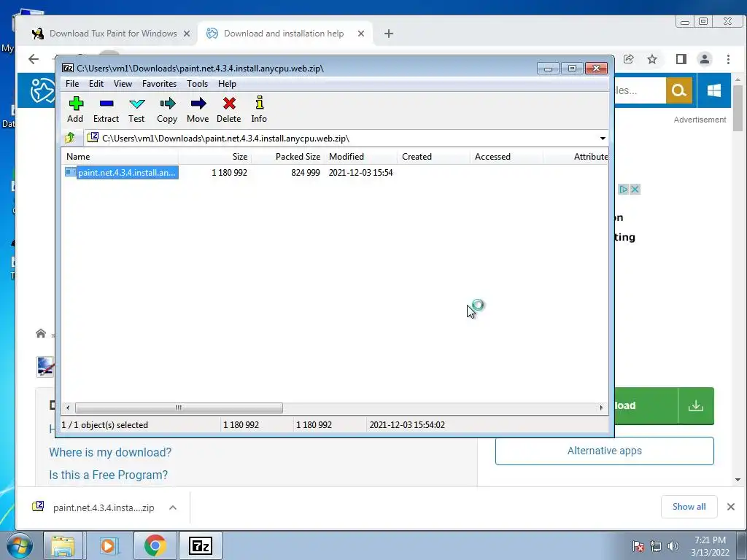Select the Copy toolbar icon

pyautogui.click(x=167, y=109)
